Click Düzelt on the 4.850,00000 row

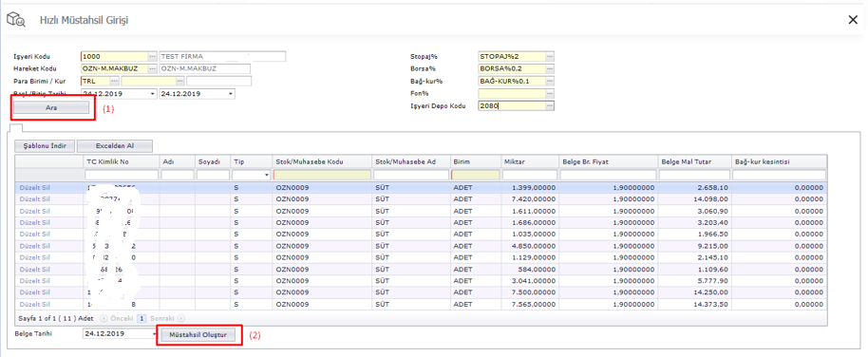29,246
